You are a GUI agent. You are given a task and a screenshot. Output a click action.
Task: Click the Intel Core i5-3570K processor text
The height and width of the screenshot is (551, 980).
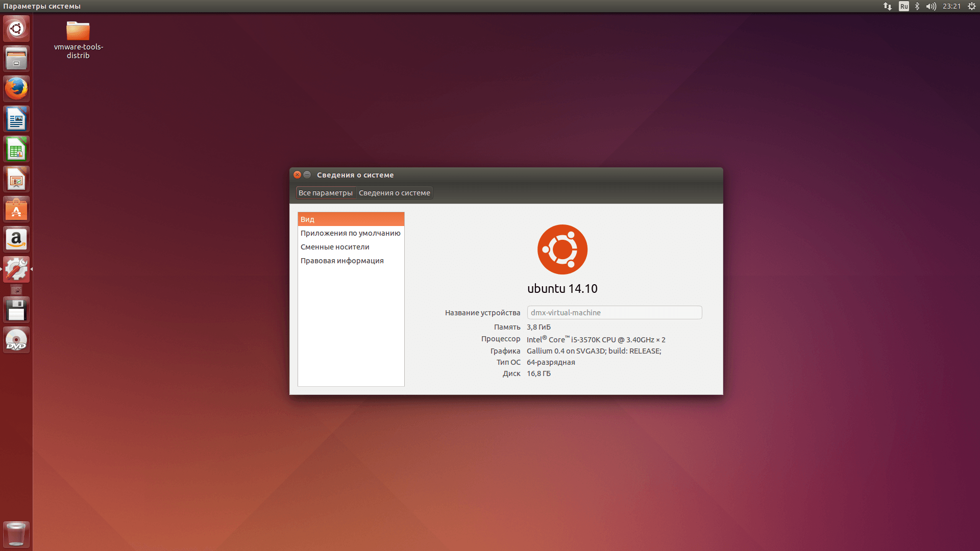(x=596, y=339)
